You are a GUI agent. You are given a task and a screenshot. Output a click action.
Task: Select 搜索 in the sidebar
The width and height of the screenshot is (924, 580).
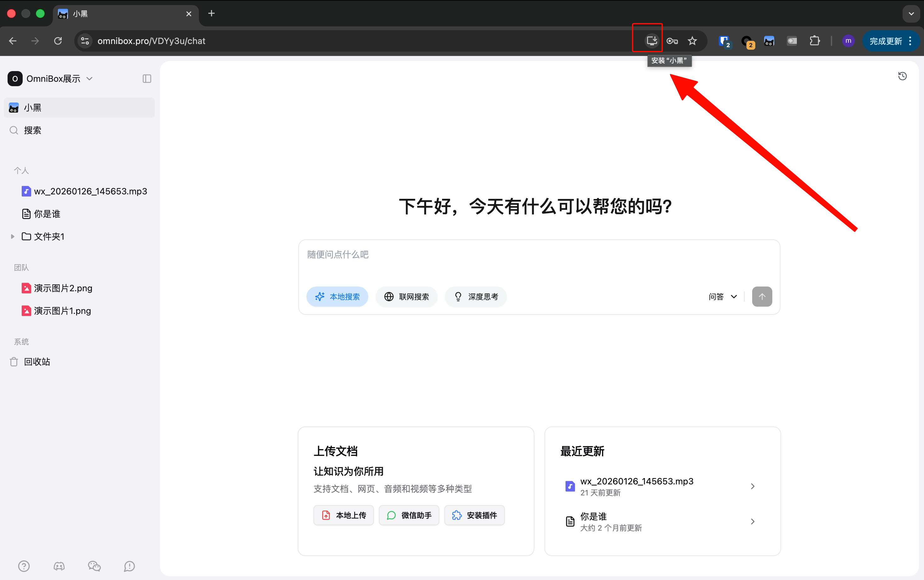pos(32,131)
